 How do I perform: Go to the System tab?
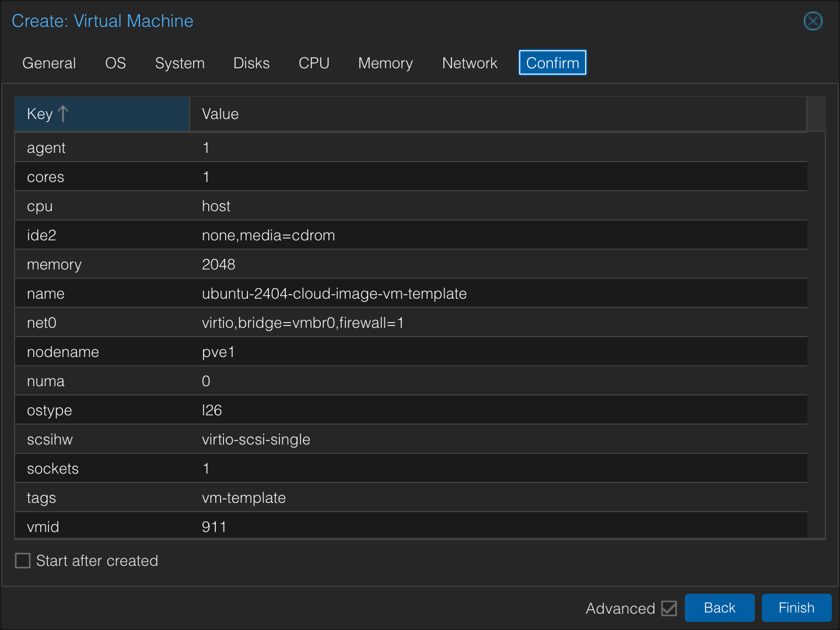point(180,63)
